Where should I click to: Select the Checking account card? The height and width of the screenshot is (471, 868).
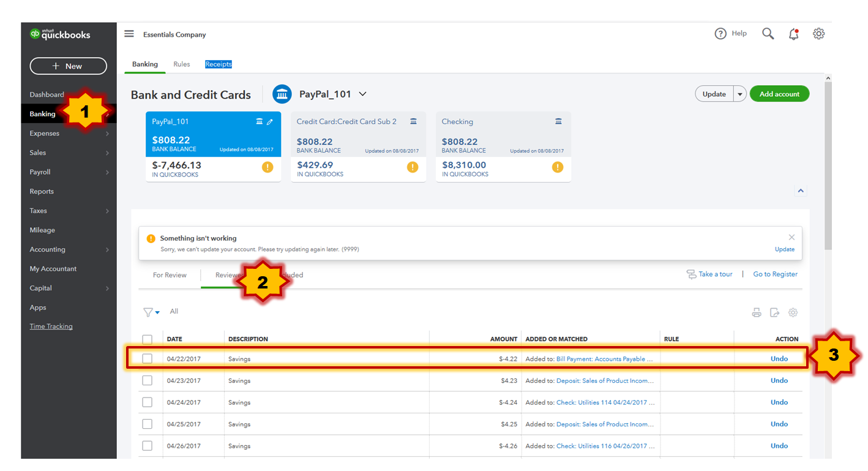point(503,146)
